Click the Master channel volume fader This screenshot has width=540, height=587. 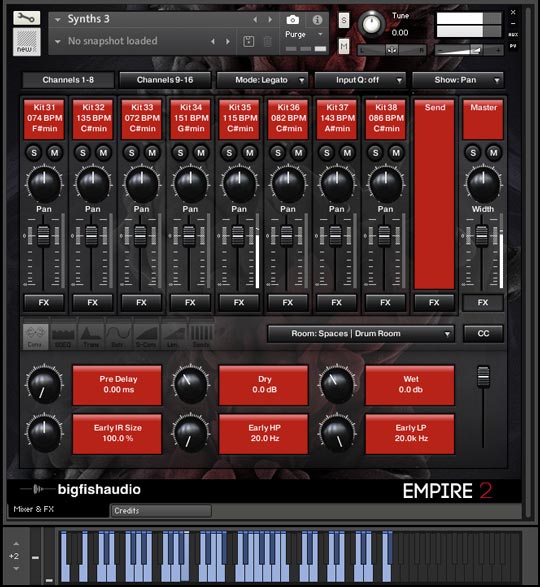point(482,236)
